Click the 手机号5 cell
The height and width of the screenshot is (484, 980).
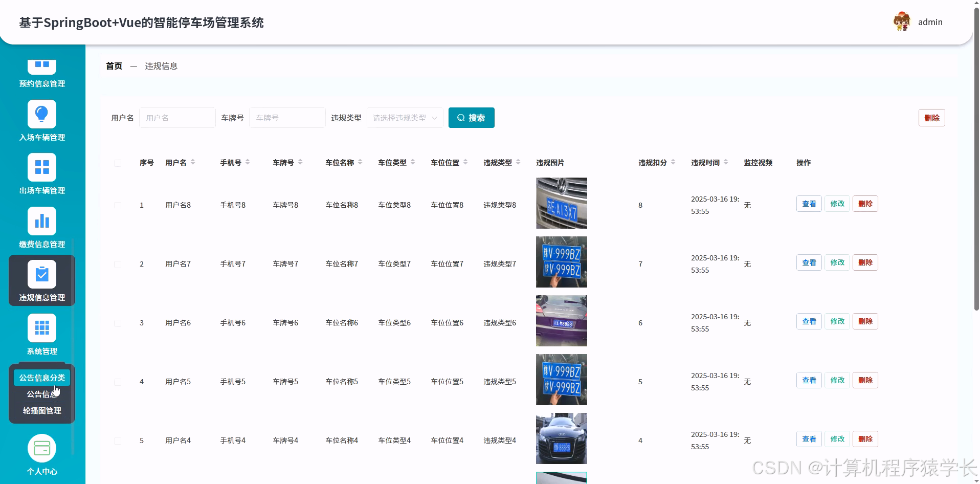(x=233, y=382)
